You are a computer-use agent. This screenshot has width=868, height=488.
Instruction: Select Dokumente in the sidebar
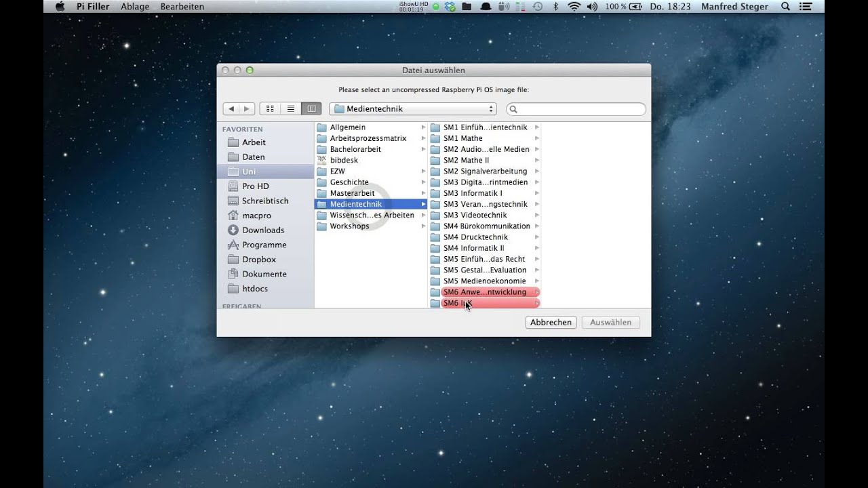[x=265, y=274]
